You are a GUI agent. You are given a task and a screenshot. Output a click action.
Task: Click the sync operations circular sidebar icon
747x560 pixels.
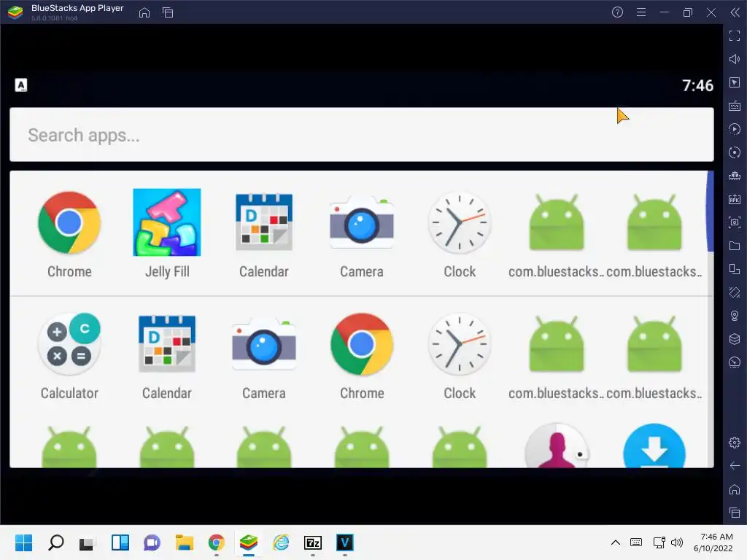pyautogui.click(x=735, y=152)
